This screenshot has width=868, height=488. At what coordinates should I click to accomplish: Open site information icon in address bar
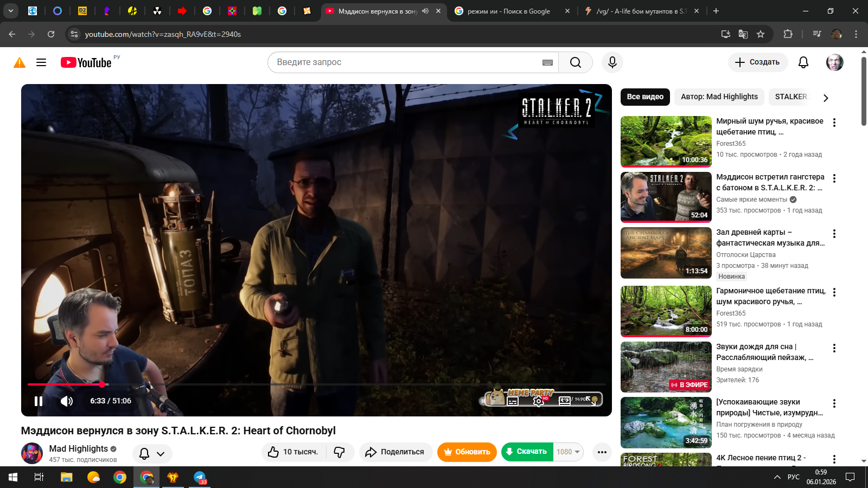(74, 34)
